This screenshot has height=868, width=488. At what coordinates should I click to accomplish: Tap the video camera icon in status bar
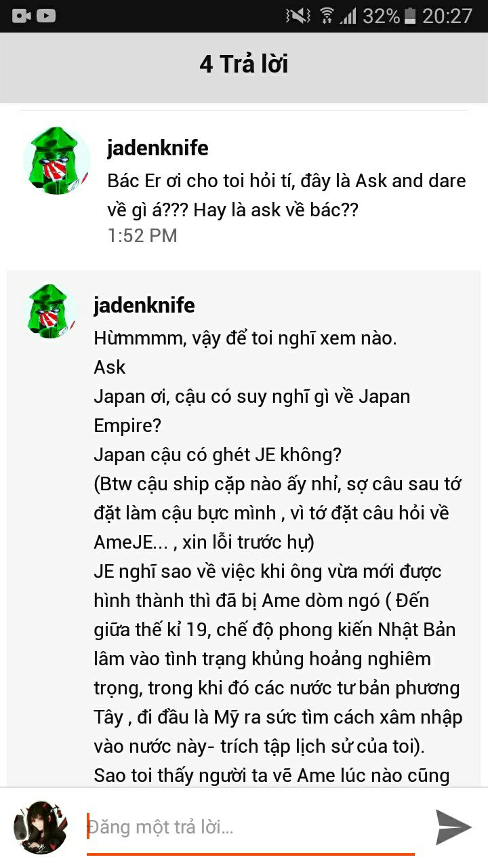(x=22, y=15)
